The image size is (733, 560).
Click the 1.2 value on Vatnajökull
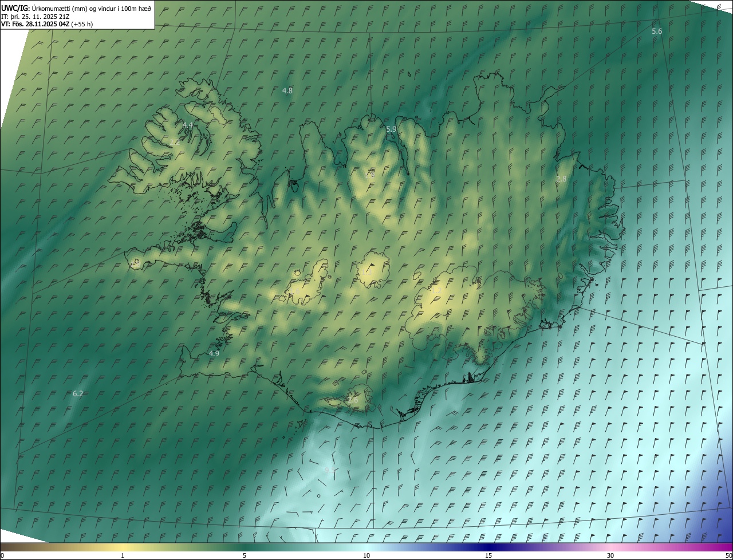point(436,291)
